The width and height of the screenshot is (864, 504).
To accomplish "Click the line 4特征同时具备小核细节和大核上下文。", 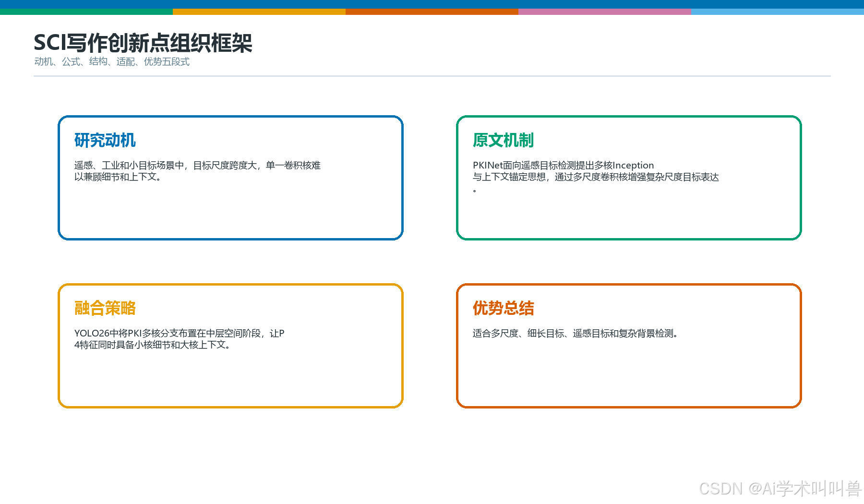I will (154, 345).
